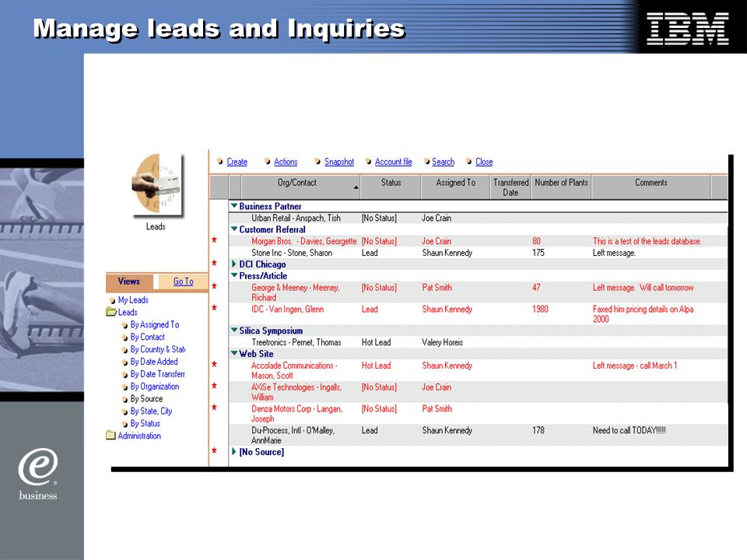This screenshot has width=747, height=560.
Task: Open the Actions link
Action: [x=286, y=162]
